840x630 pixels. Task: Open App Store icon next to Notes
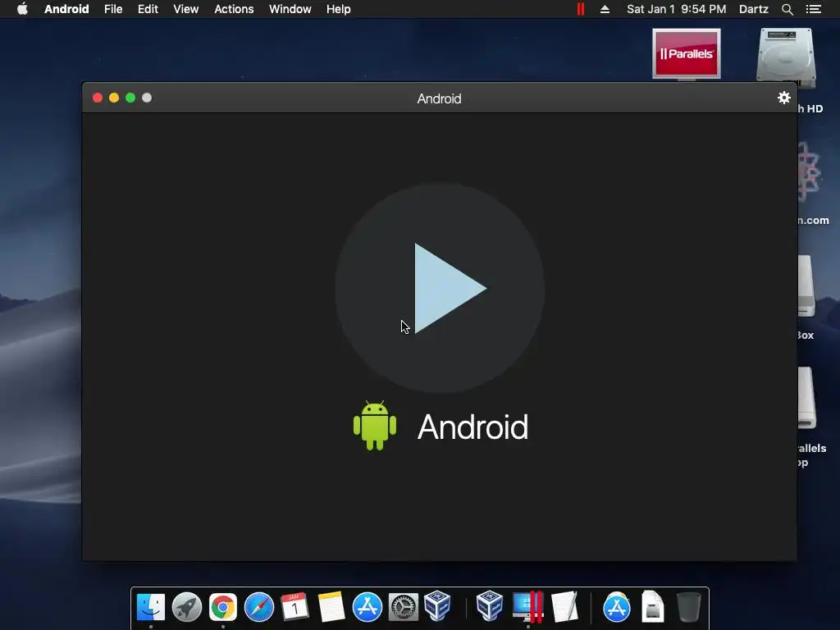point(367,608)
